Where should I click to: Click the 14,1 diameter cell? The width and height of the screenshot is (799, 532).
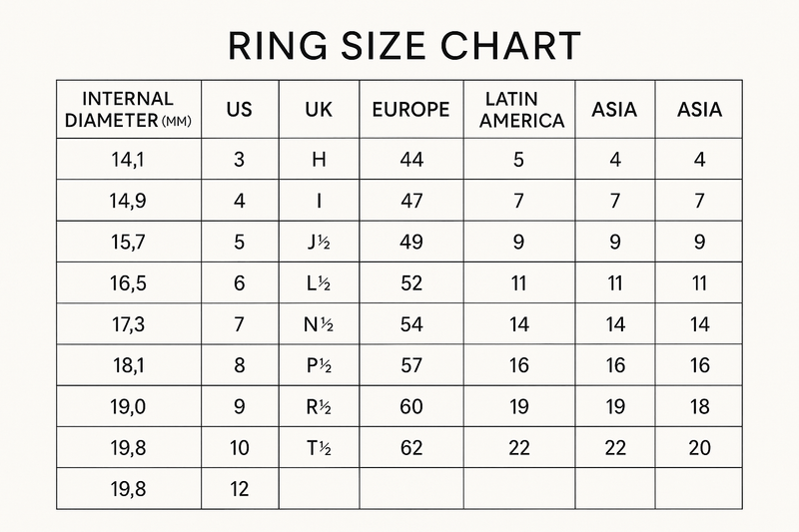coord(128,160)
